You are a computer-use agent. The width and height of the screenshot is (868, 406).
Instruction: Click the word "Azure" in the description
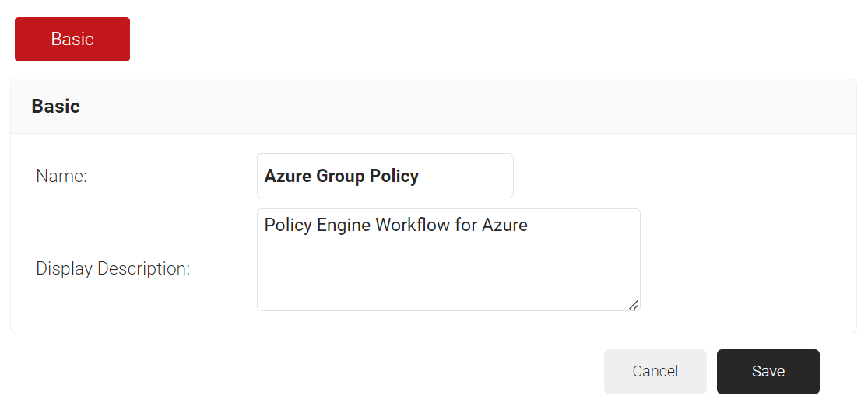pyautogui.click(x=504, y=226)
